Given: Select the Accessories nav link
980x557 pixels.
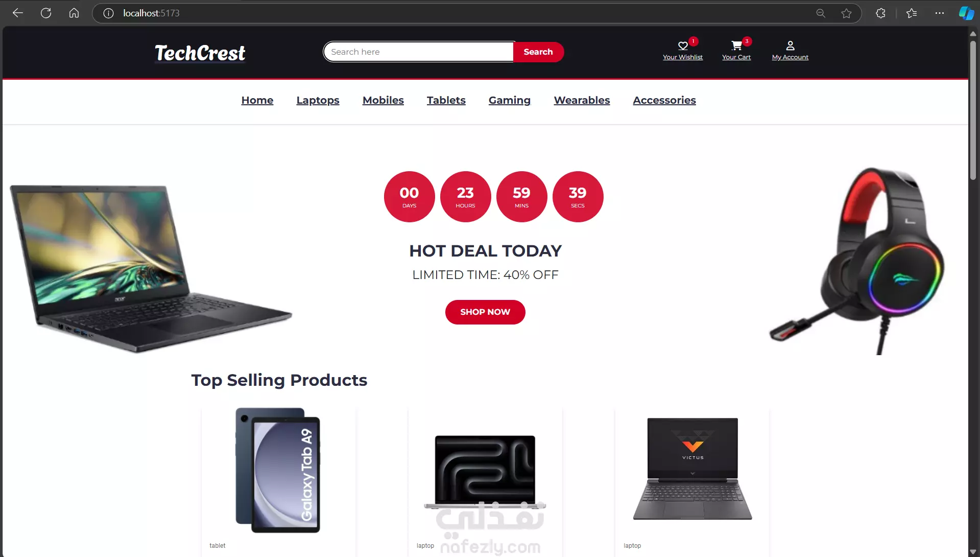Looking at the screenshot, I should click(664, 100).
